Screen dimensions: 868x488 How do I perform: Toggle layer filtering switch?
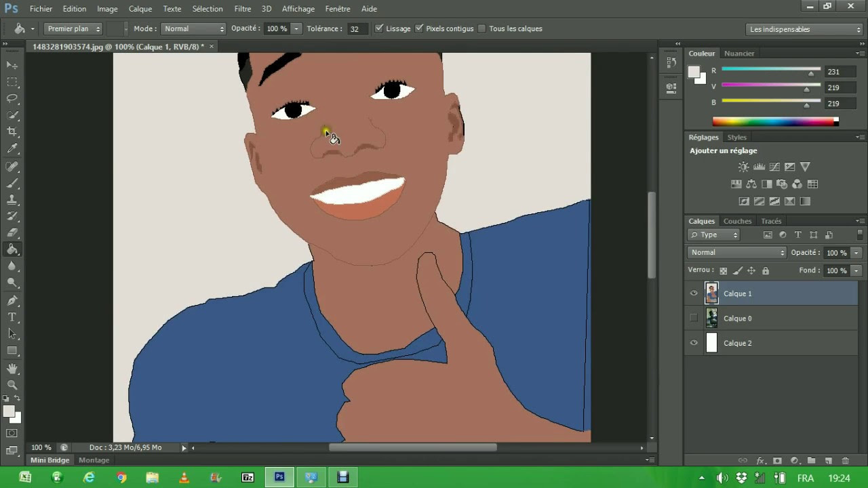(860, 235)
